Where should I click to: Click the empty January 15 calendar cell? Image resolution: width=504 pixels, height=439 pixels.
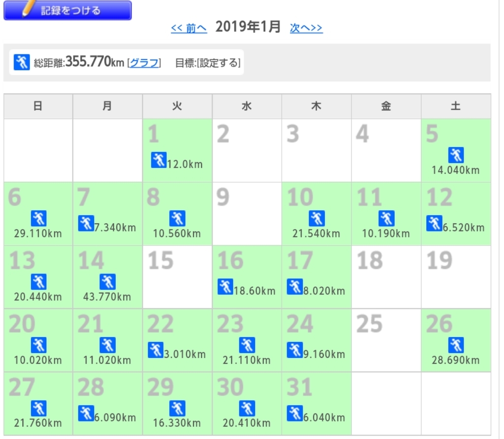pyautogui.click(x=177, y=277)
